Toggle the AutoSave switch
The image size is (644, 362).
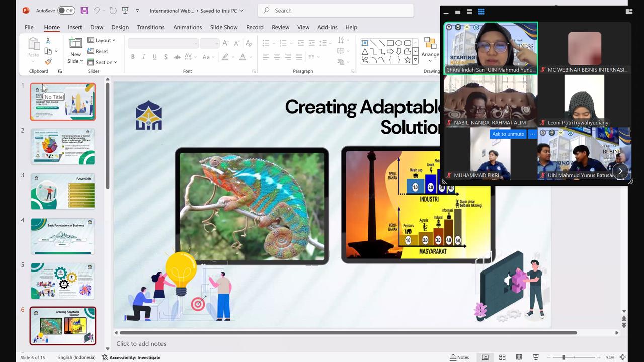click(x=66, y=10)
